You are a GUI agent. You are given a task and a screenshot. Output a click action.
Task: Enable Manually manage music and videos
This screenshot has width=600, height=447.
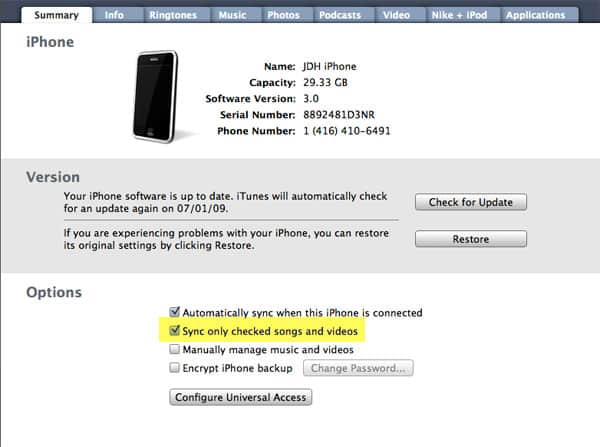tap(174, 349)
